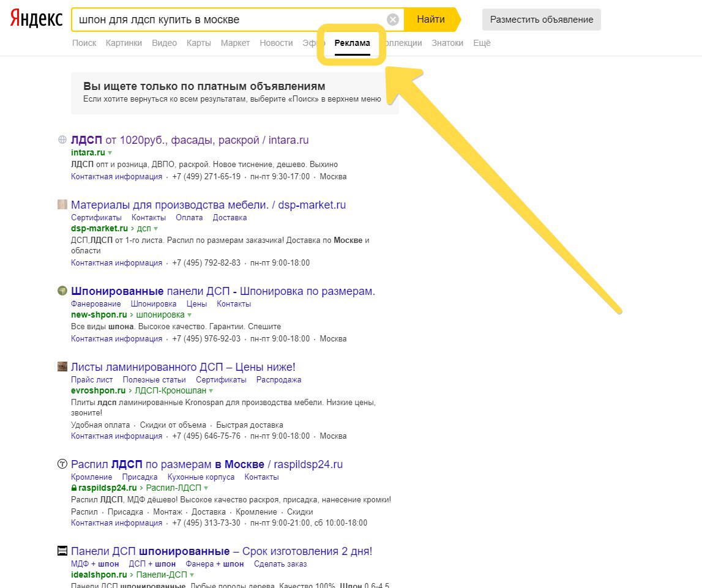Click the green intara.ru domain link
702x588 pixels.
pos(88,152)
